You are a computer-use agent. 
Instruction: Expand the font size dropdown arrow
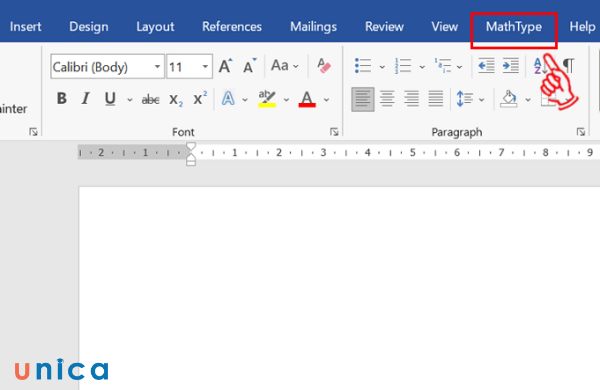205,67
